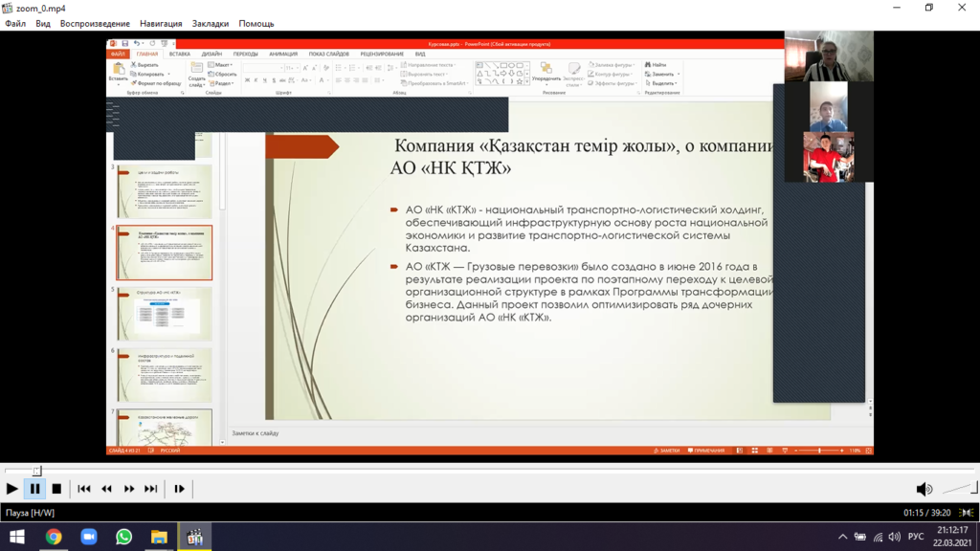Expand the Заливка фигуры dropdown
This screenshot has height=551, width=980.
612,65
